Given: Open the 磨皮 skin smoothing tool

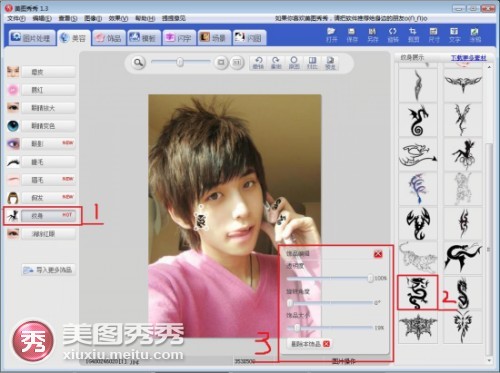Looking at the screenshot, I should [x=48, y=72].
